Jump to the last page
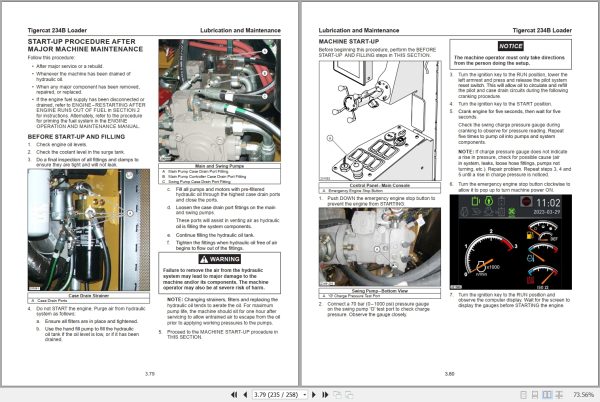The image size is (600, 402). 325,394
